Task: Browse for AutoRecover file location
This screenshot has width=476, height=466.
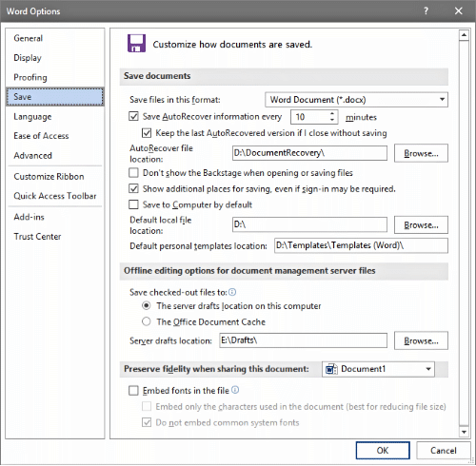Action: [x=421, y=153]
